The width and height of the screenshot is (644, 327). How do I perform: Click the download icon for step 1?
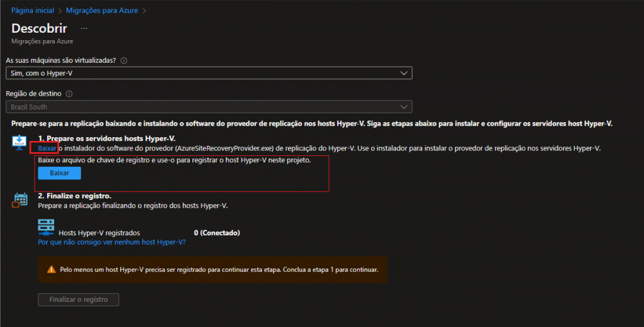pyautogui.click(x=19, y=143)
